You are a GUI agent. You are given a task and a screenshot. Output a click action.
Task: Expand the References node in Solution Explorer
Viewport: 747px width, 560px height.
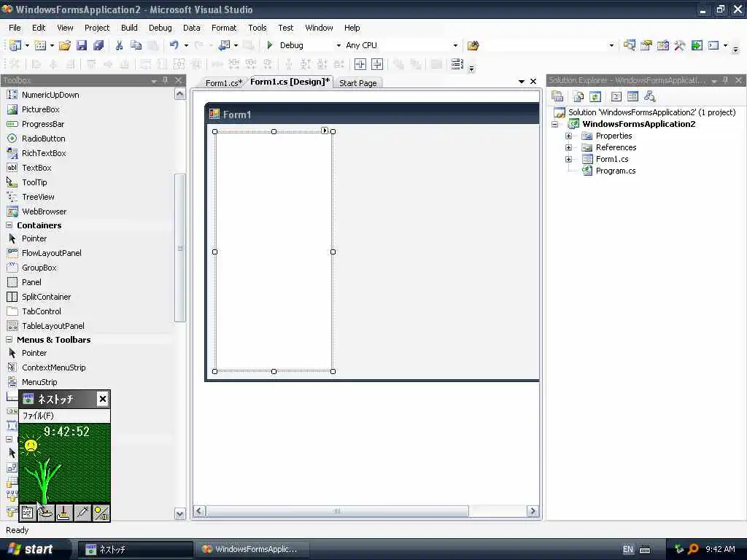coord(568,147)
